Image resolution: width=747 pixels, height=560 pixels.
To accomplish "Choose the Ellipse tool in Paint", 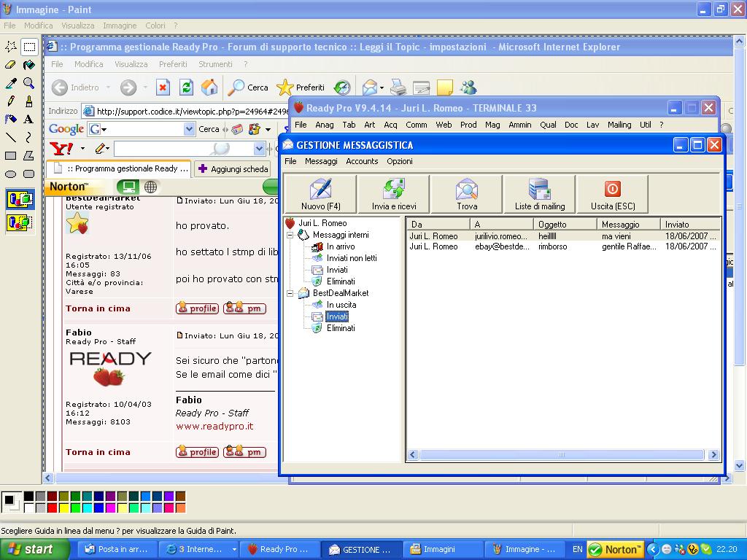I will pos(11,174).
